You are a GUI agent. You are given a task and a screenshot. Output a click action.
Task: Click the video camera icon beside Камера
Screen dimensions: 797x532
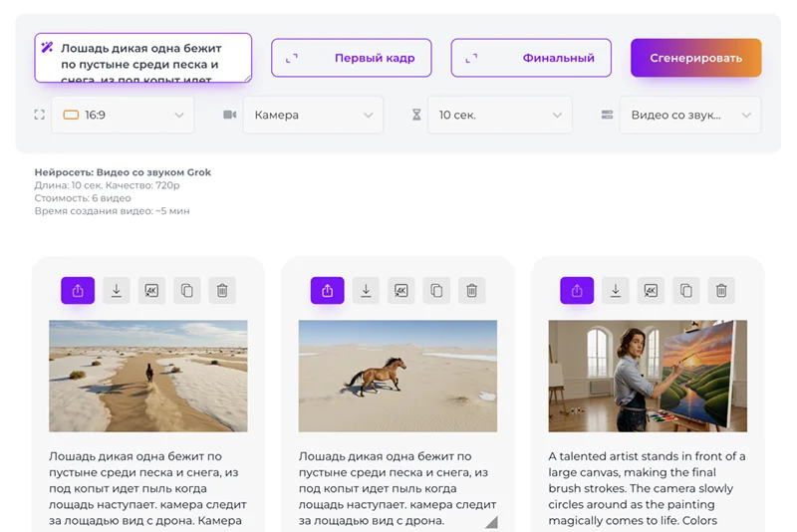tap(230, 115)
